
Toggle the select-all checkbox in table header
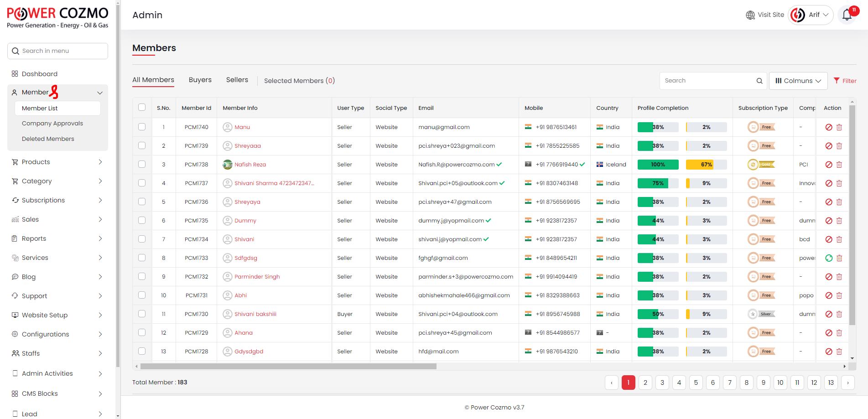click(x=142, y=108)
